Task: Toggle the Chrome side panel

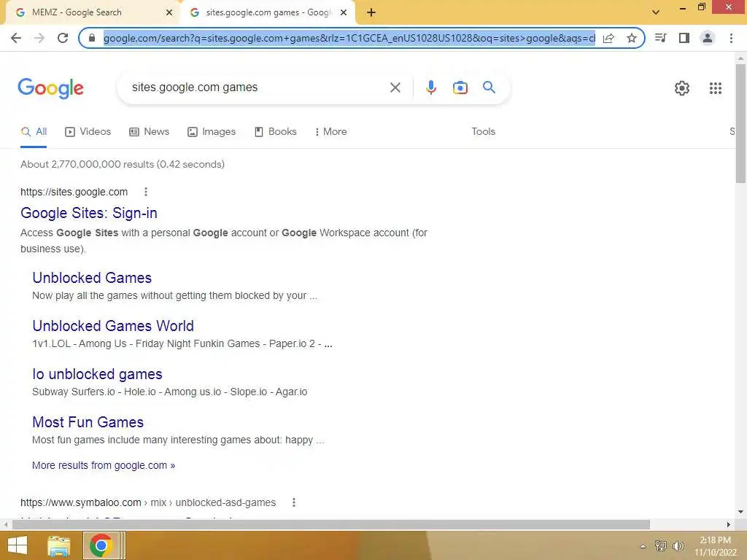Action: coord(684,38)
